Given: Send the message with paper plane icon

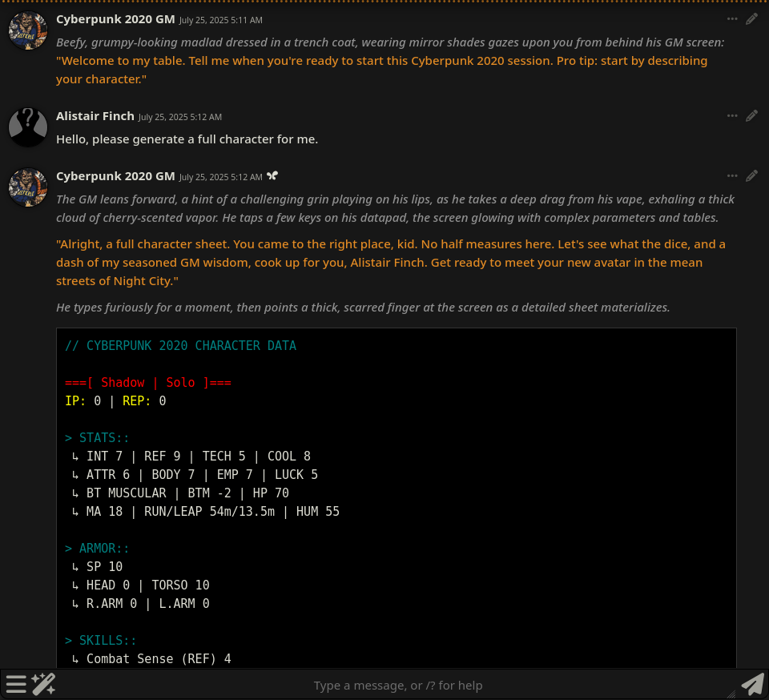Looking at the screenshot, I should [752, 684].
